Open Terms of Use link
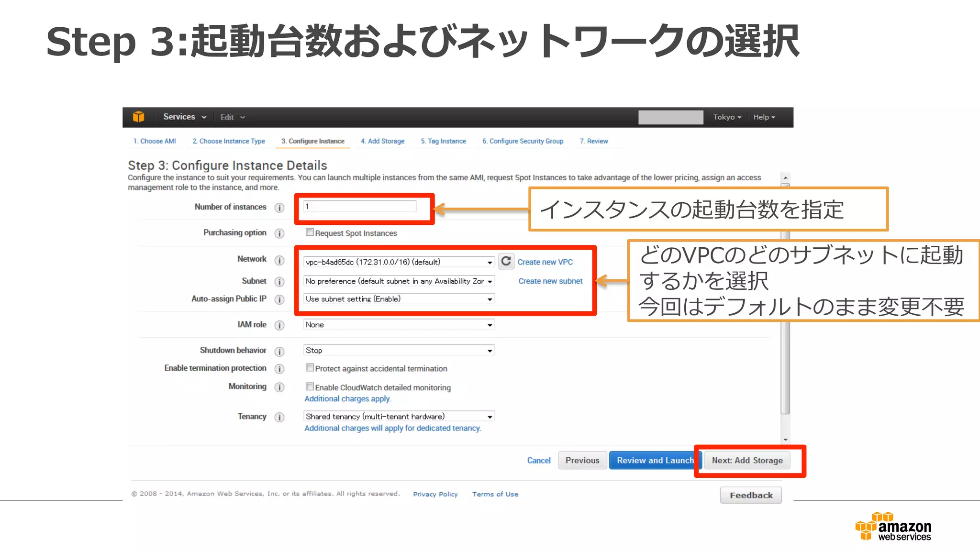This screenshot has width=980, height=551. pyautogui.click(x=495, y=494)
